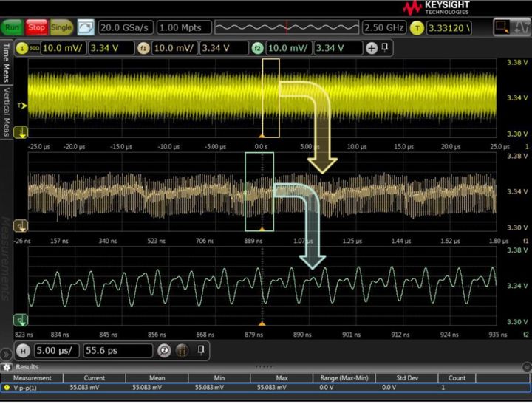Click the Single acquisition button
The image size is (532, 404).
click(61, 28)
